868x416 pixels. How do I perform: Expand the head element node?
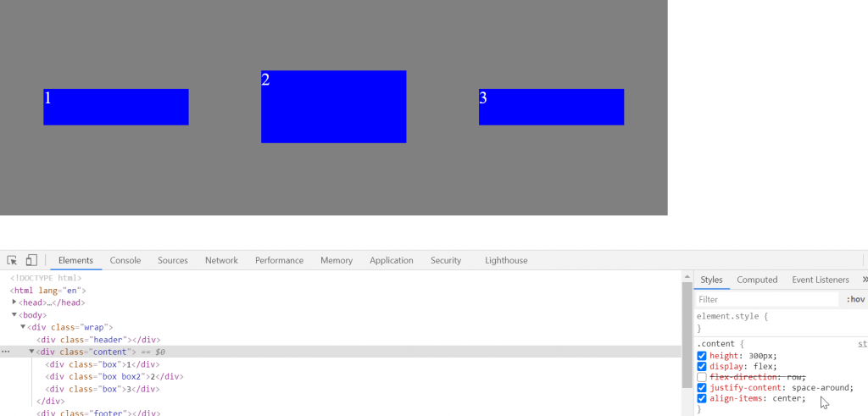tap(14, 302)
